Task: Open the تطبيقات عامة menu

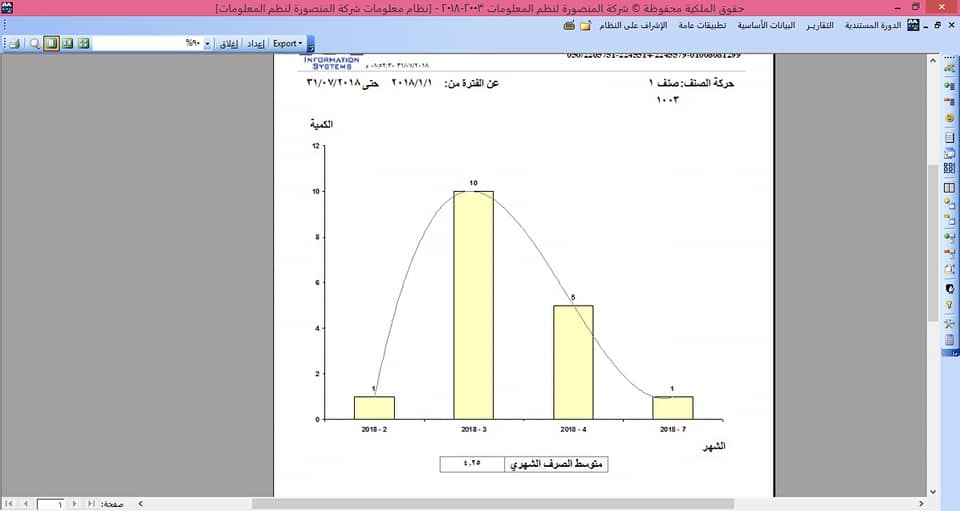Action: [702, 26]
